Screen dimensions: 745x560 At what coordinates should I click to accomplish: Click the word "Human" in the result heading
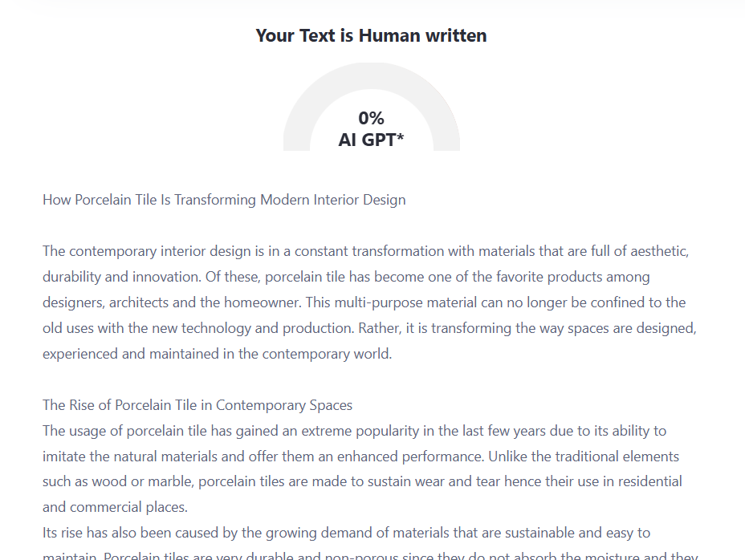click(x=387, y=35)
